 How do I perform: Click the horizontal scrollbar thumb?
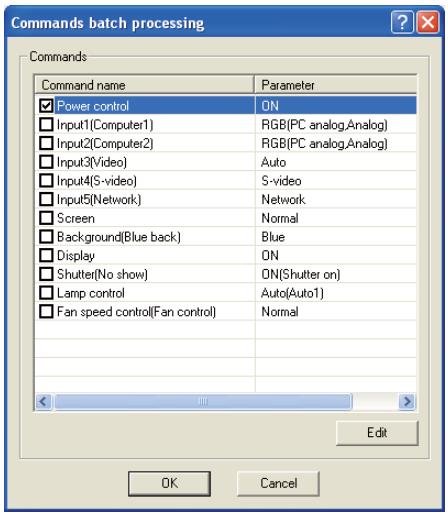tap(203, 401)
